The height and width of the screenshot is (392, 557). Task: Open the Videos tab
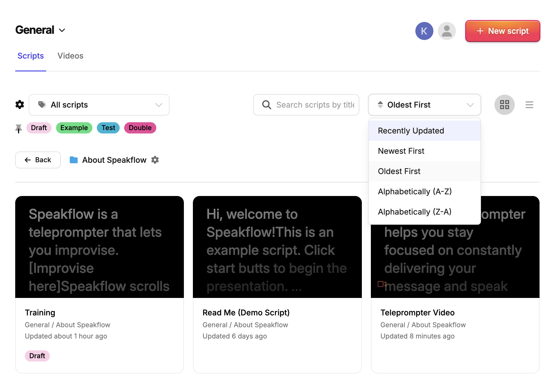point(70,56)
